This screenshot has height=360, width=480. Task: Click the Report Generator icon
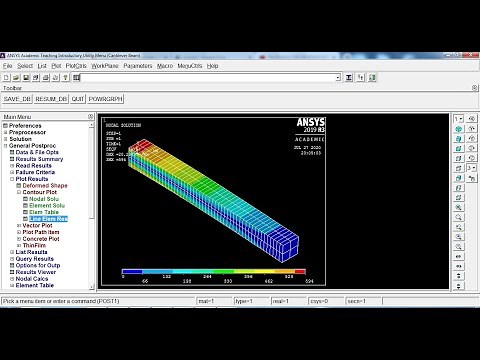click(56, 78)
